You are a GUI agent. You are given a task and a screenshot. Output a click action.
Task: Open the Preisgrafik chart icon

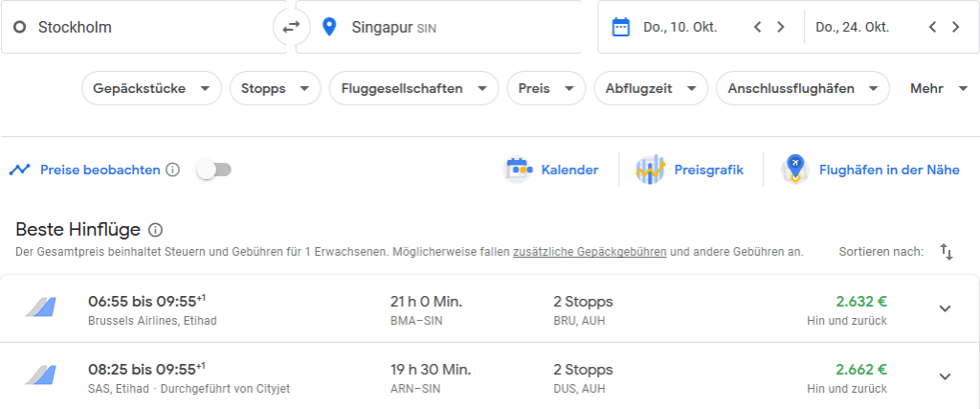coord(650,170)
